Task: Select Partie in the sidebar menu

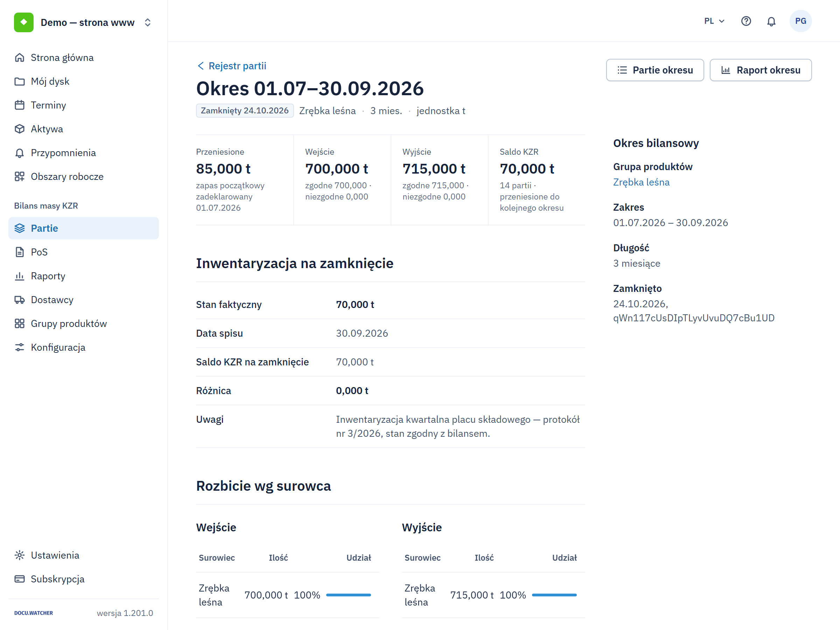Action: 84,228
